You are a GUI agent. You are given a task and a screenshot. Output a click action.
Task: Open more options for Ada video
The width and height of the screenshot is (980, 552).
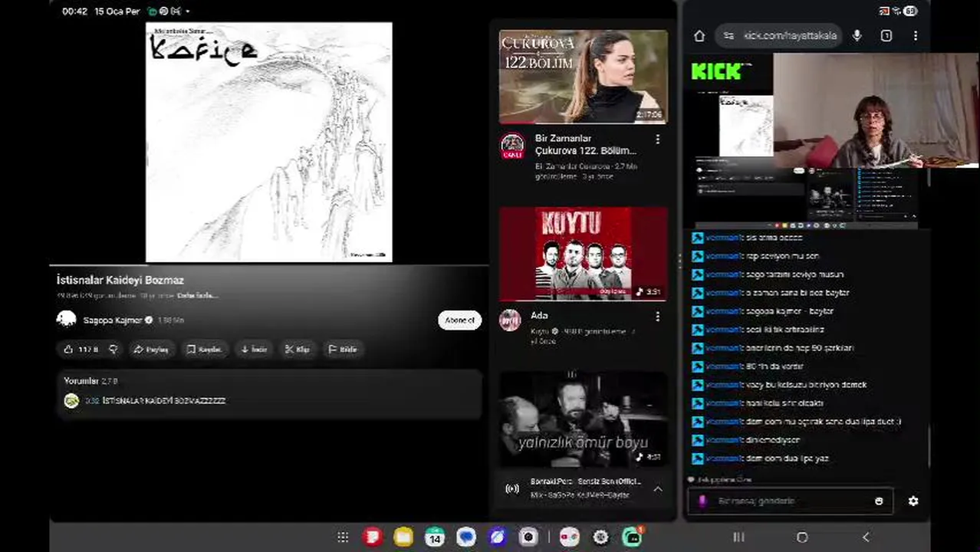[657, 316]
